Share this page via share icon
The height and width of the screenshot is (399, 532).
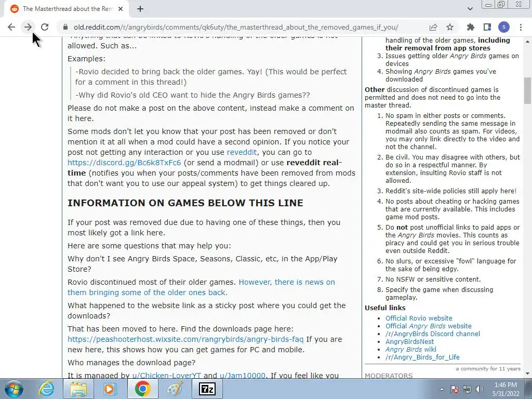(x=433, y=27)
